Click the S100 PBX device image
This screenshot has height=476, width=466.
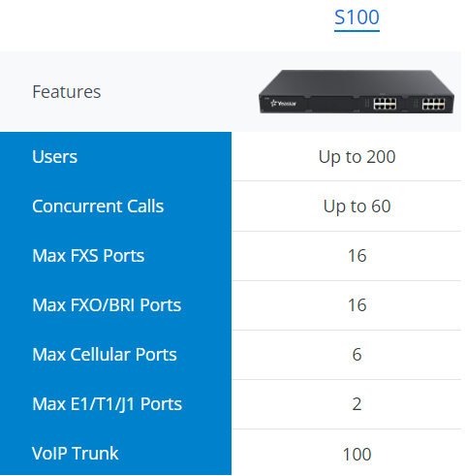click(357, 92)
